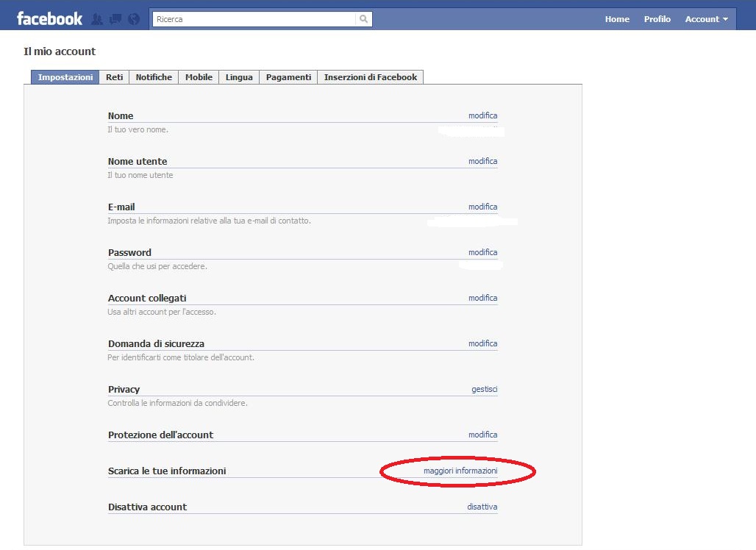The width and height of the screenshot is (756, 550).
Task: Open the messages icon
Action: tap(115, 19)
